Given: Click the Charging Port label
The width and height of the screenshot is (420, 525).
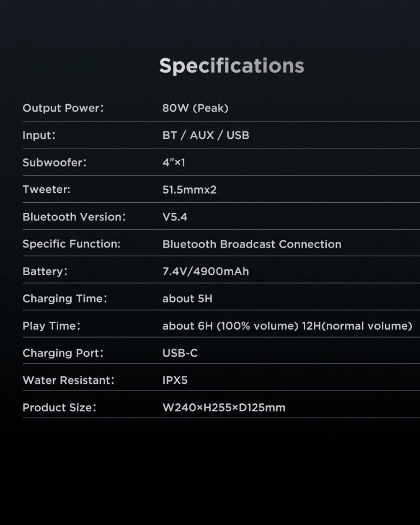Looking at the screenshot, I should pos(63,353).
